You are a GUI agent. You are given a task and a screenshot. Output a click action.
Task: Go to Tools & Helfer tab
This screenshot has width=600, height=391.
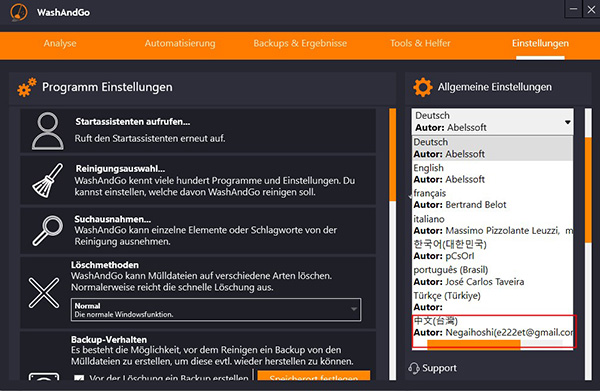tap(420, 43)
